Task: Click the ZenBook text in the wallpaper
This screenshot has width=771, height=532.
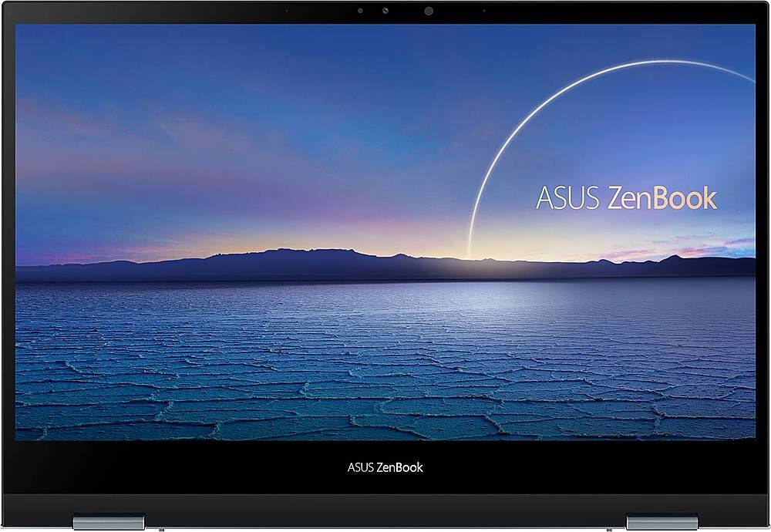Action: click(x=662, y=197)
